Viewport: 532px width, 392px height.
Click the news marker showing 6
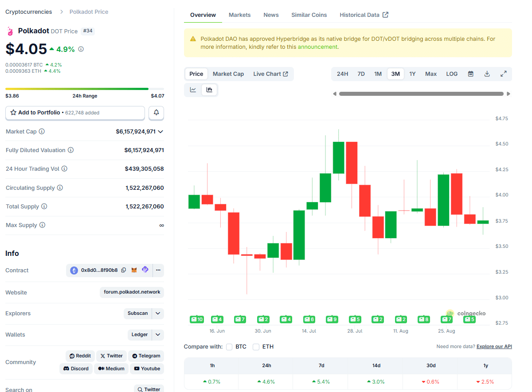pyautogui.click(x=309, y=319)
